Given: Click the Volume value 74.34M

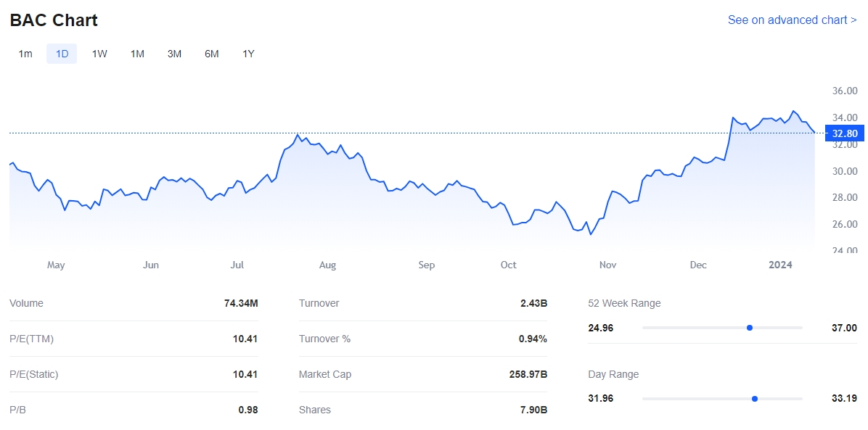Looking at the screenshot, I should pos(241,303).
